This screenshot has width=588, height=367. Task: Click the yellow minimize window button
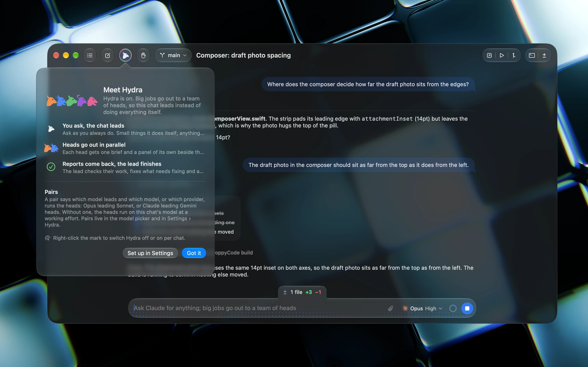(x=66, y=55)
